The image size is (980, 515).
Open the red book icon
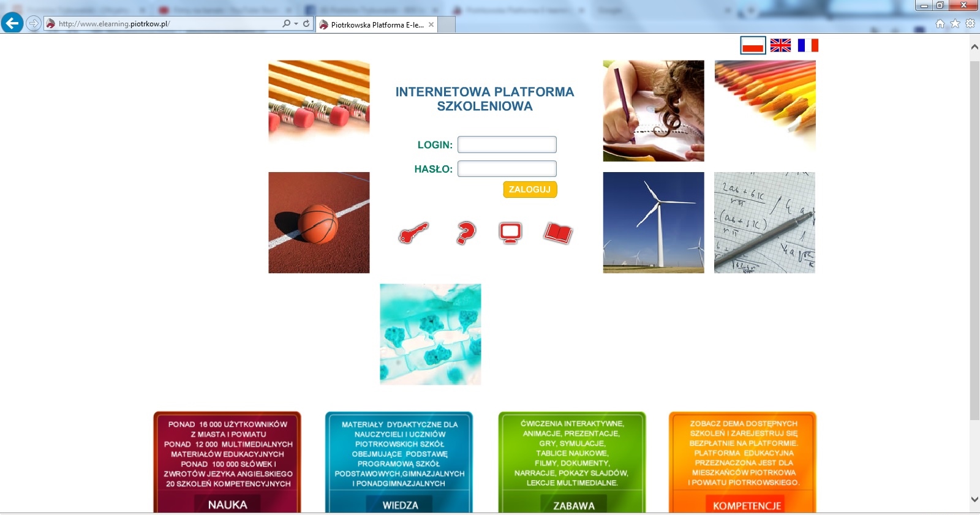coord(558,233)
